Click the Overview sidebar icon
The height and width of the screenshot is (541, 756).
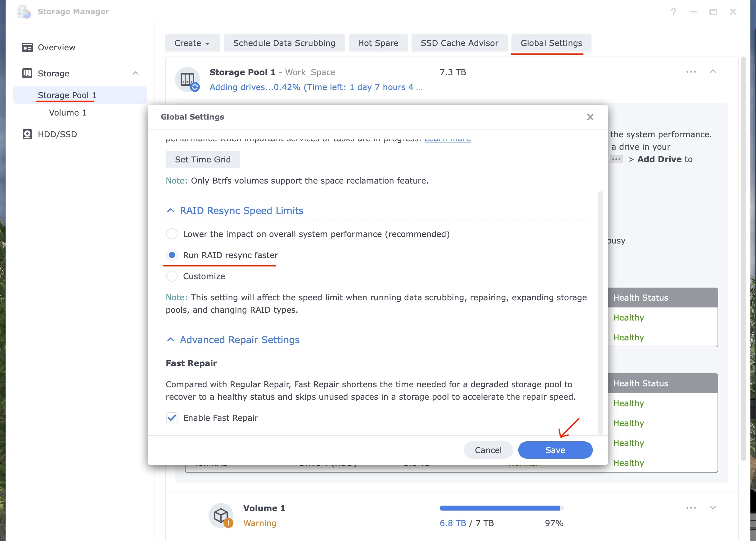coord(27,47)
